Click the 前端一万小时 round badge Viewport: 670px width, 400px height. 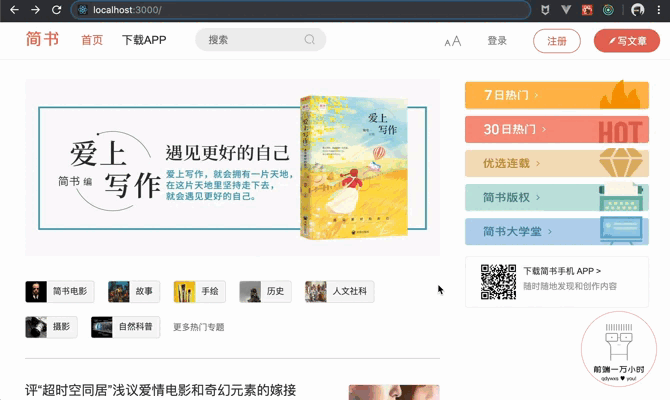pos(619,349)
